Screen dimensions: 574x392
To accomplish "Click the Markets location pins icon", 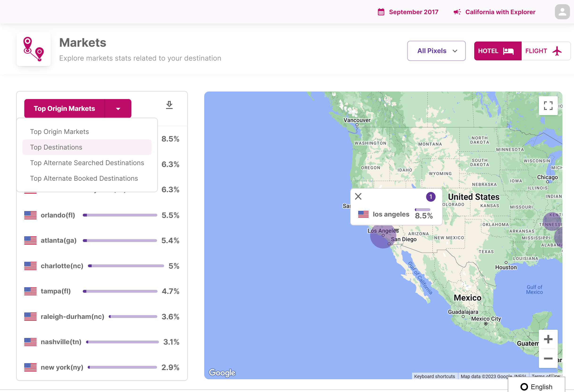I will 33,49.
